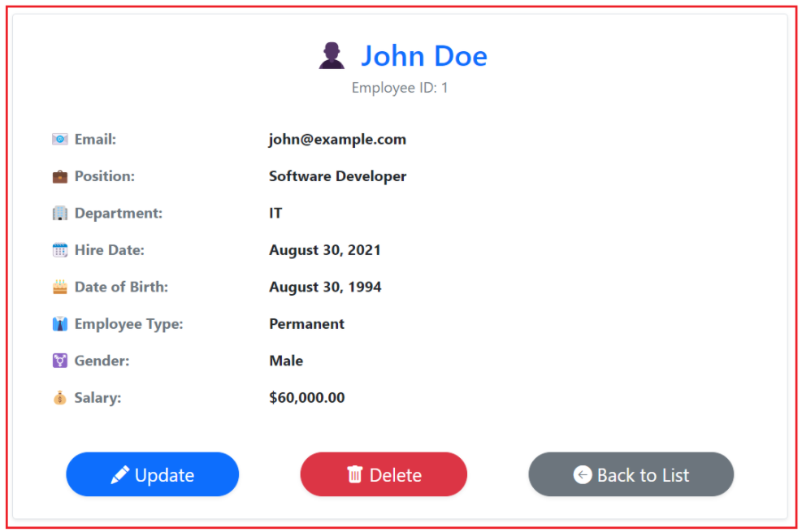Click the person silhouette icon beside John Doe

pos(332,55)
